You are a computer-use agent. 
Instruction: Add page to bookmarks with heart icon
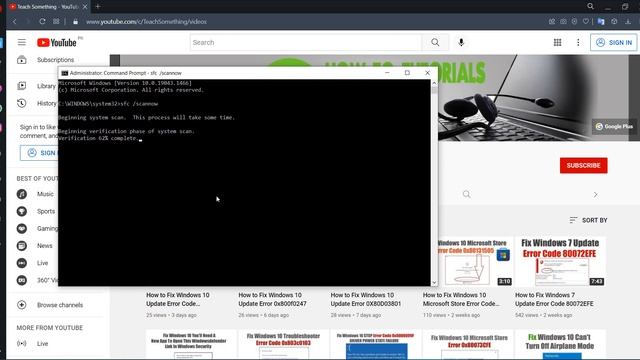click(x=586, y=22)
